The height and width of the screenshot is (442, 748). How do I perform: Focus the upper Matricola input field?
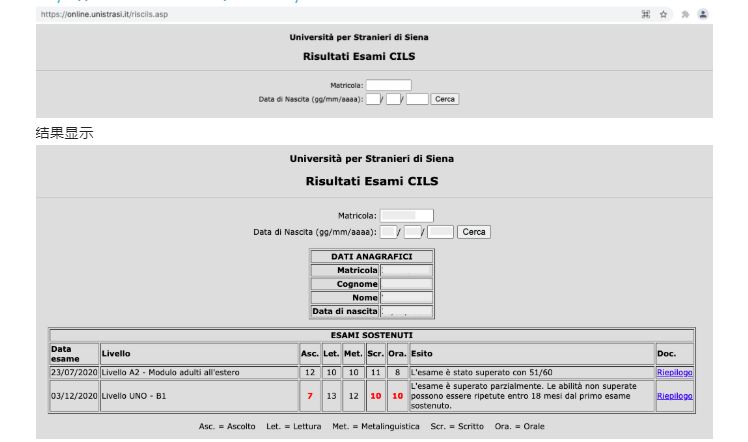(388, 85)
